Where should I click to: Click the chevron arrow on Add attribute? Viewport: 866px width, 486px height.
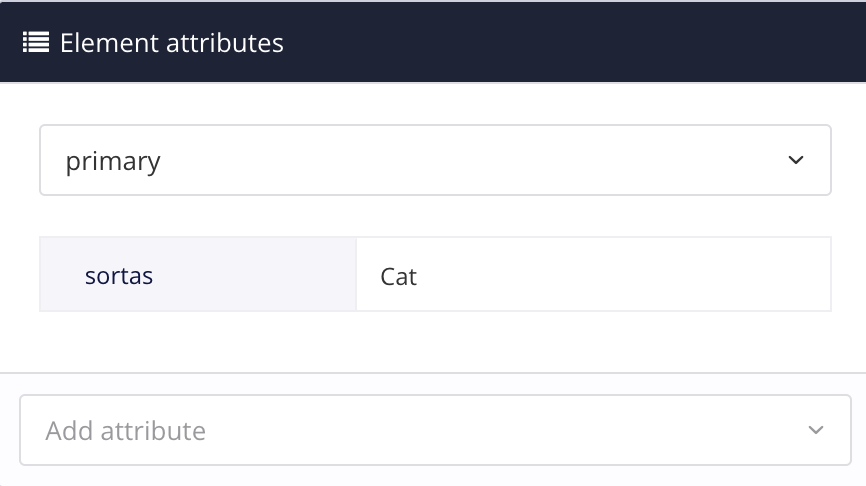point(816,430)
